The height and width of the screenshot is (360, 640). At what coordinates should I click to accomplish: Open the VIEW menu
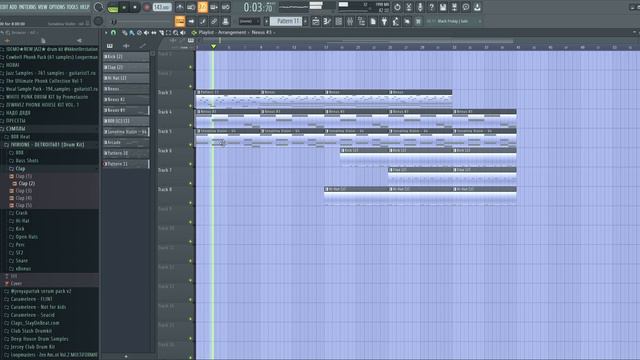[42, 7]
